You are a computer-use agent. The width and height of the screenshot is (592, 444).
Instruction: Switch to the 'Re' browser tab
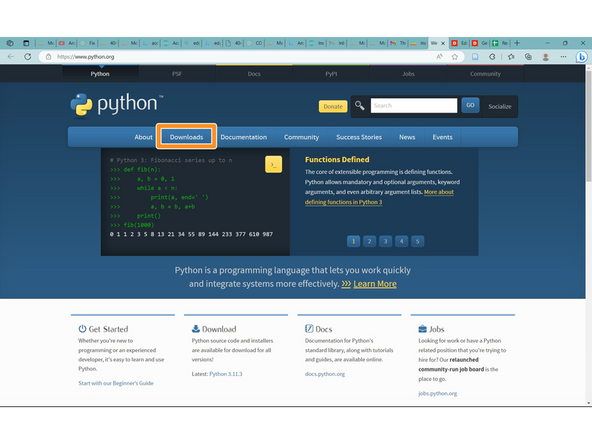point(501,43)
